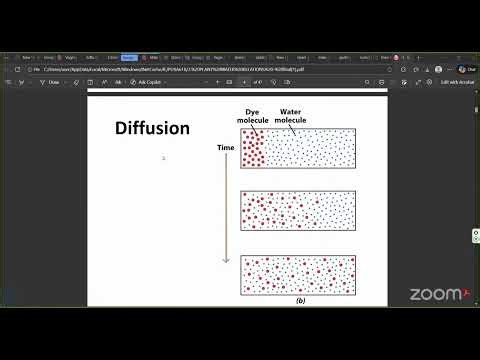The height and width of the screenshot is (360, 480).
Task: Select the Erase tool
Action: tap(76, 82)
